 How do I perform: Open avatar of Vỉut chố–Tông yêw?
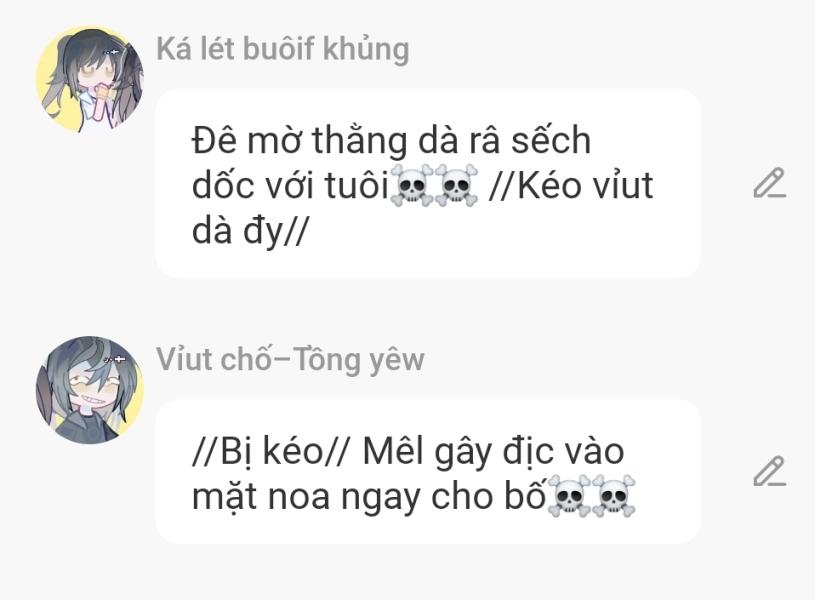(90, 390)
